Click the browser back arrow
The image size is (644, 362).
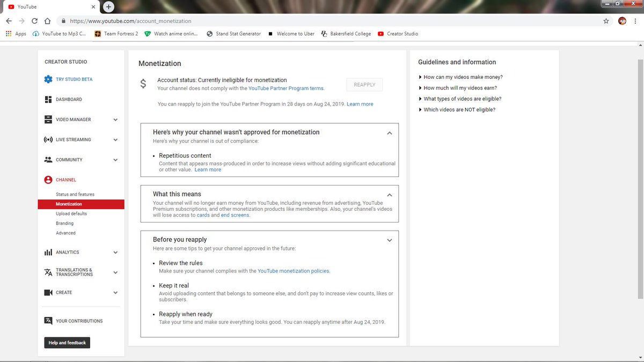(x=9, y=21)
